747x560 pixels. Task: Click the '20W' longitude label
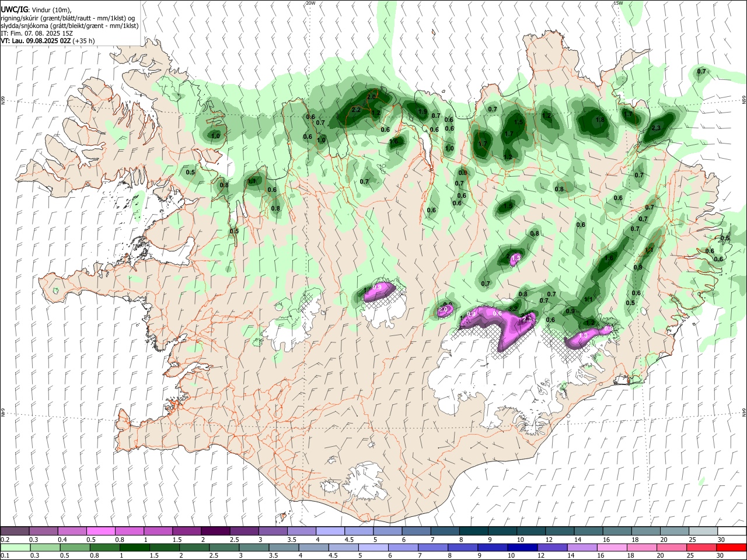point(310,3)
